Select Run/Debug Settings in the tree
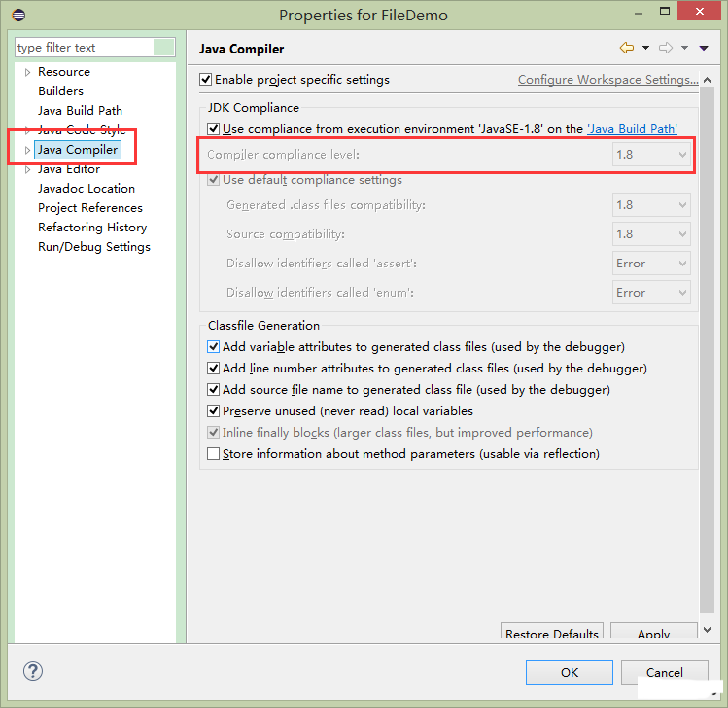728x708 pixels. tap(94, 247)
